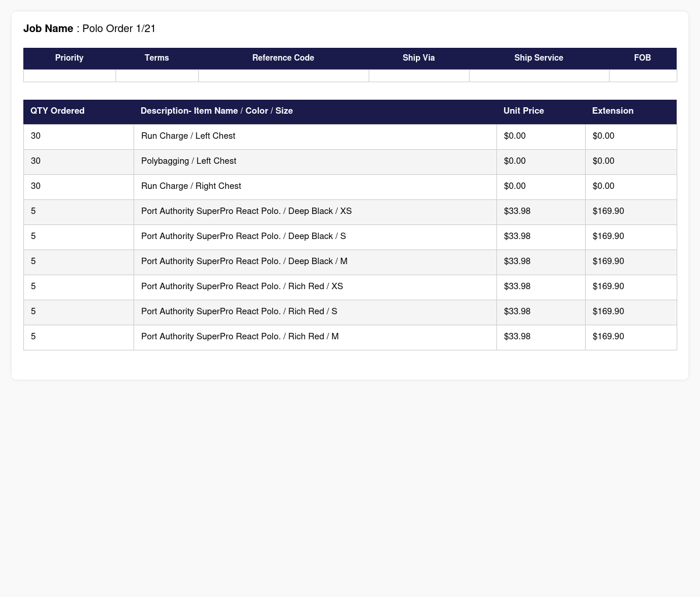This screenshot has height=597, width=700.
Task: Select the $0.00 extension for Polybagging
Action: tap(603, 161)
